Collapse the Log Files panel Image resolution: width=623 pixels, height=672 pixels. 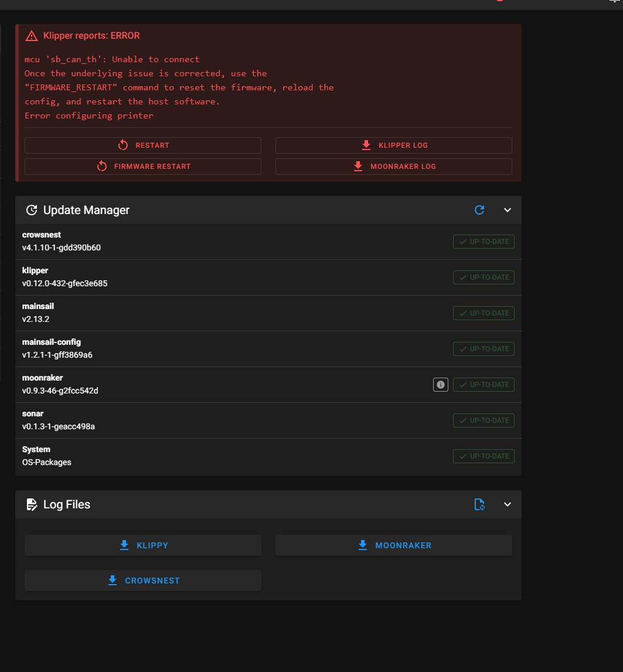click(x=508, y=504)
